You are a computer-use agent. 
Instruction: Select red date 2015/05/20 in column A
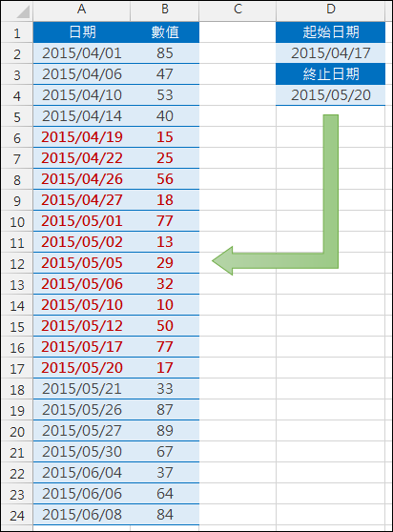81,368
